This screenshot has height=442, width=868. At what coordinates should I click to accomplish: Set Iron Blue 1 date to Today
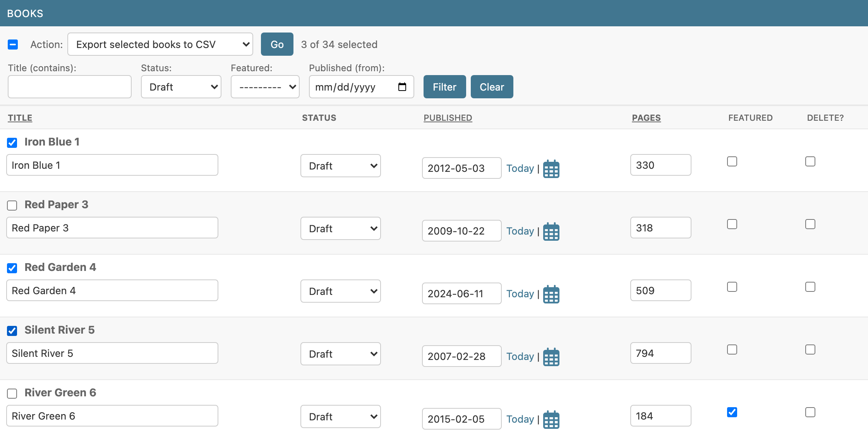click(x=520, y=168)
